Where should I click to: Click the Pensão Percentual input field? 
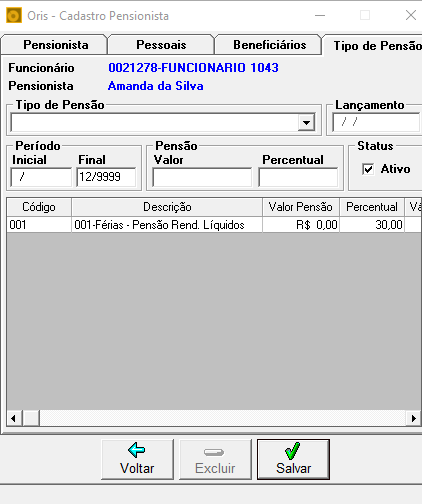(298, 177)
